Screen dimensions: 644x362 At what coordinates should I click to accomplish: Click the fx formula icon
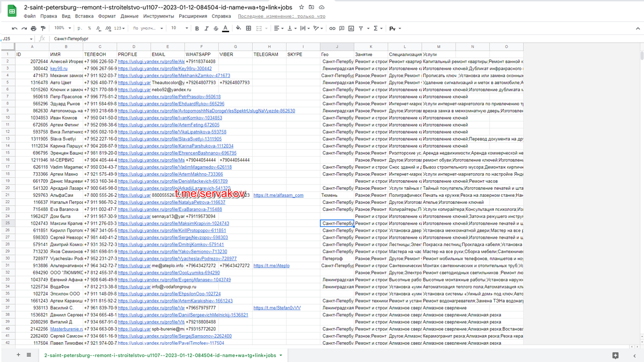click(42, 39)
